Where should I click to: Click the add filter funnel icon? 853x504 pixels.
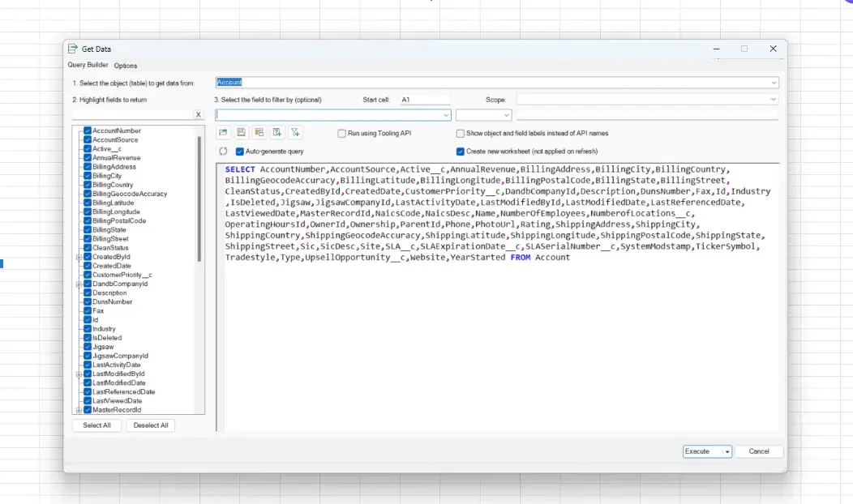pos(295,132)
